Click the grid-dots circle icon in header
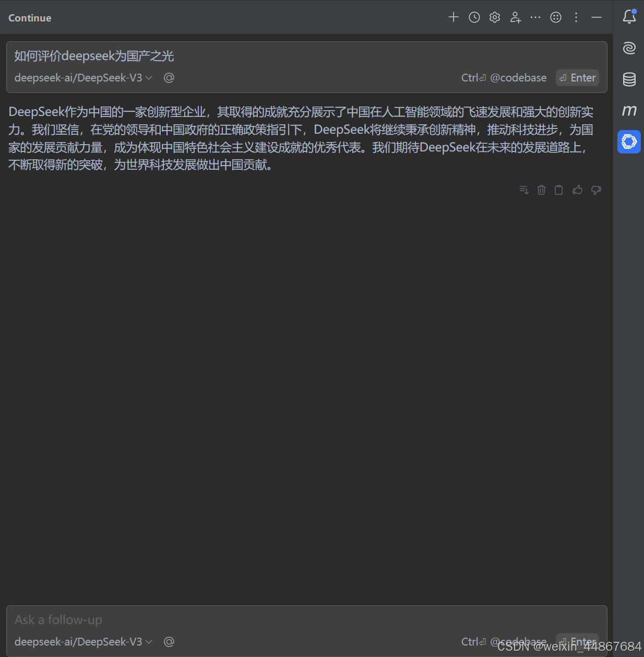Screen dimensions: 644x657 [x=556, y=17]
